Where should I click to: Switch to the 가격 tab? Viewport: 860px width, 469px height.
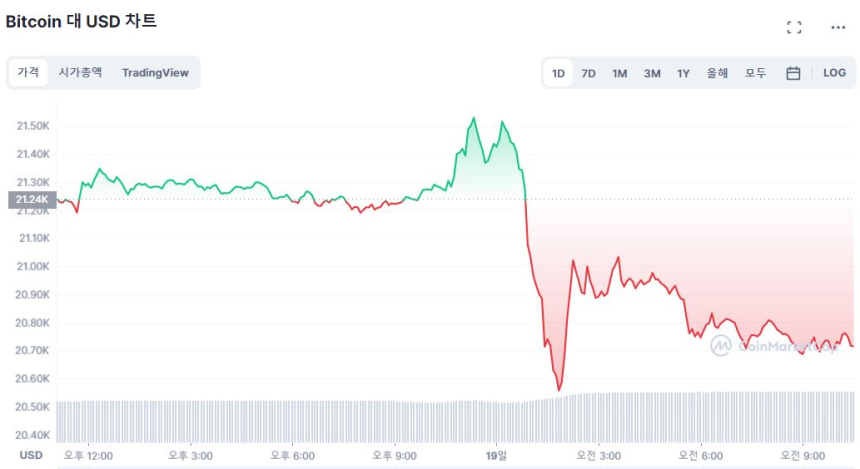[x=28, y=72]
